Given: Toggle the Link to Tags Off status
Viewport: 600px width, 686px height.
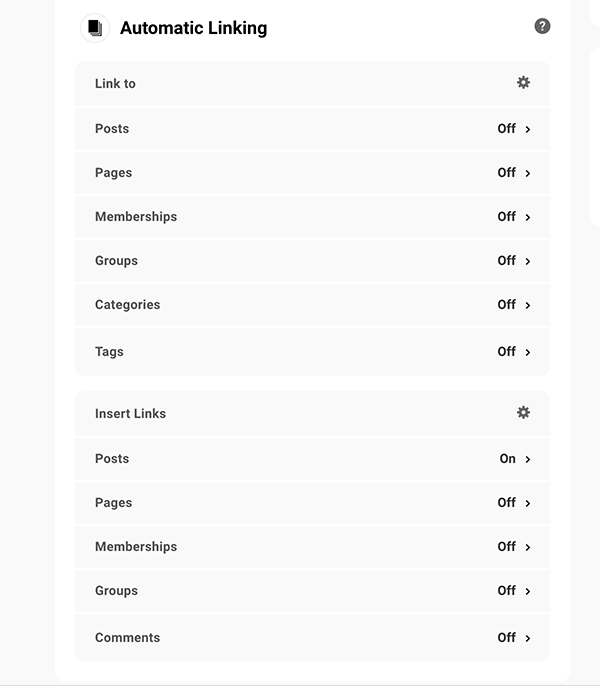Looking at the screenshot, I should pyautogui.click(x=506, y=351).
